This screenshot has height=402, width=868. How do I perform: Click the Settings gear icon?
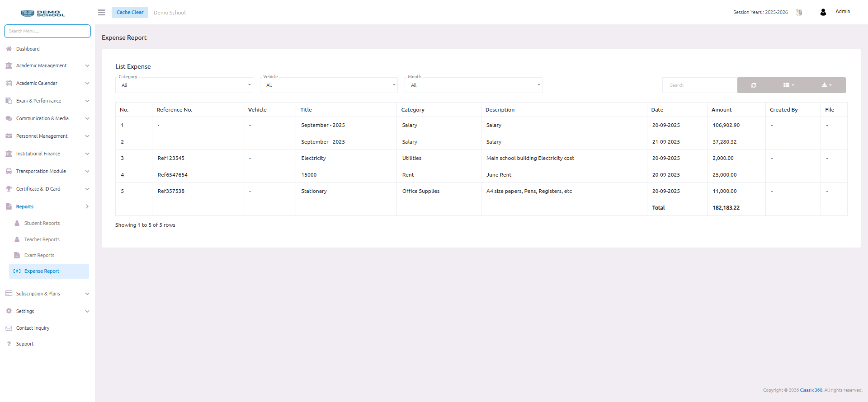9,311
